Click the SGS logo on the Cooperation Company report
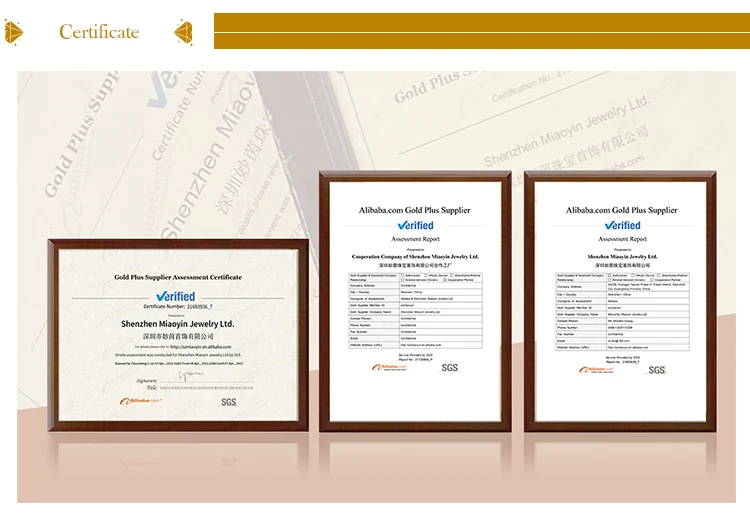 pos(450,367)
